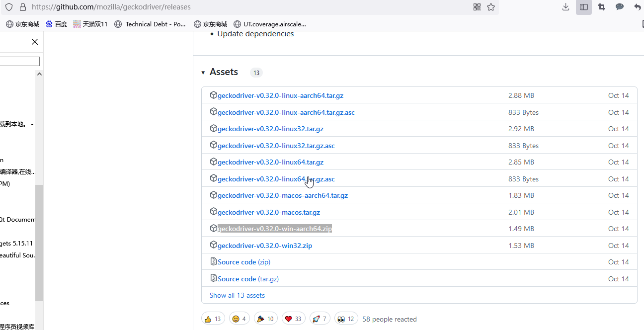React with thumbs up emoji 13
Viewport: 644px width, 330px height.
click(x=213, y=319)
